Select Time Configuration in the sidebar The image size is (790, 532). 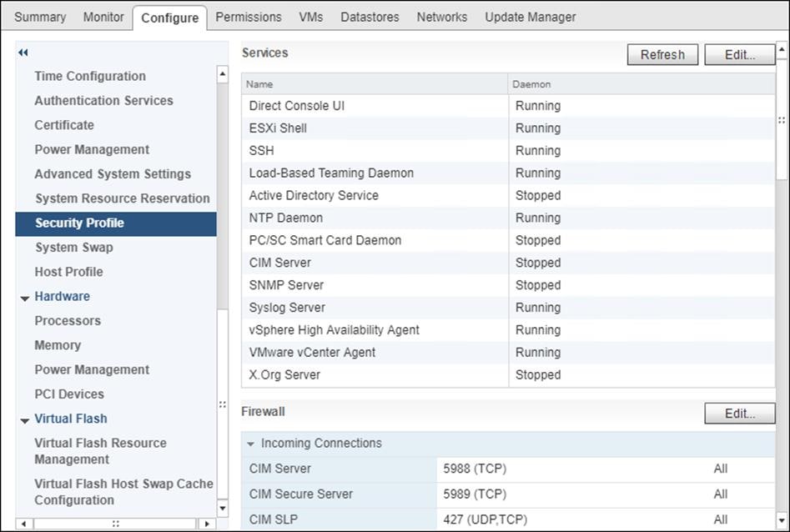89,76
